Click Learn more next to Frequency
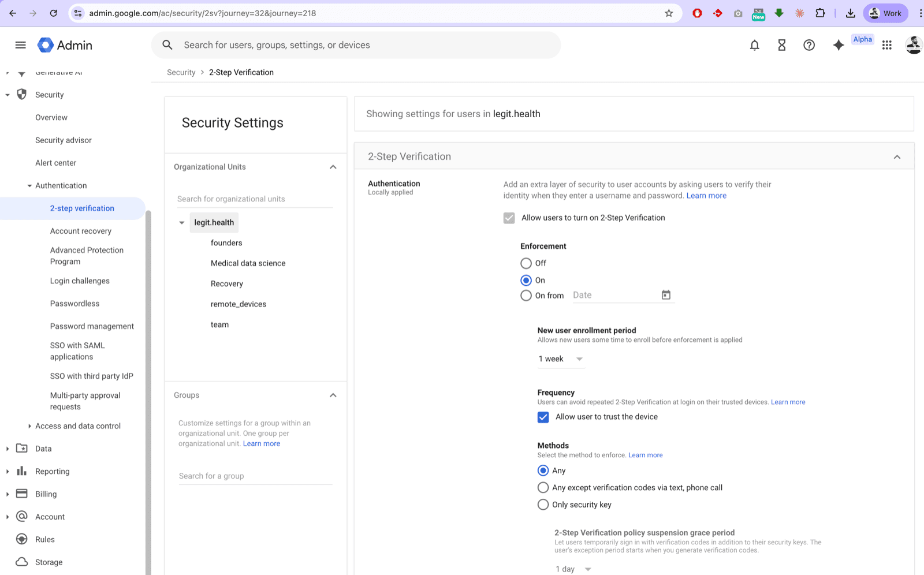The height and width of the screenshot is (575, 924). (x=788, y=402)
